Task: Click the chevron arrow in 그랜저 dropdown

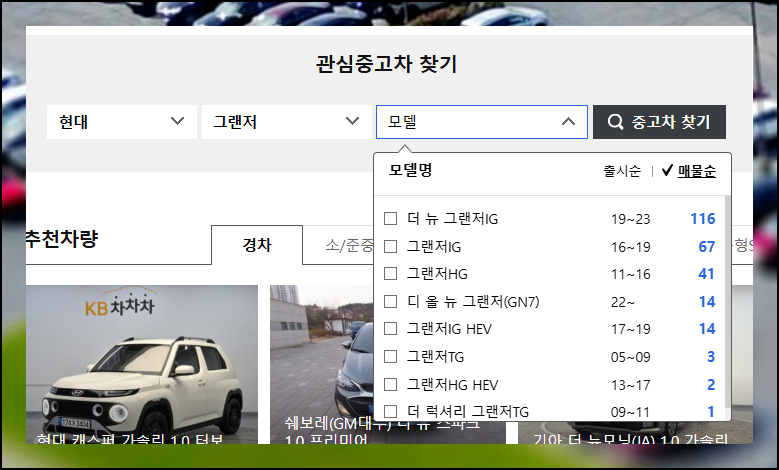Action: coord(352,121)
